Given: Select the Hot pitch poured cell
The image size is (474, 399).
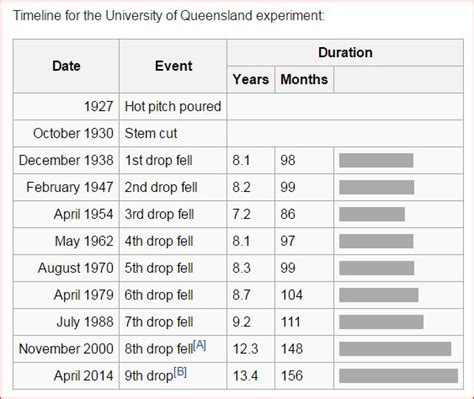Looking at the screenshot, I should coord(173,107).
